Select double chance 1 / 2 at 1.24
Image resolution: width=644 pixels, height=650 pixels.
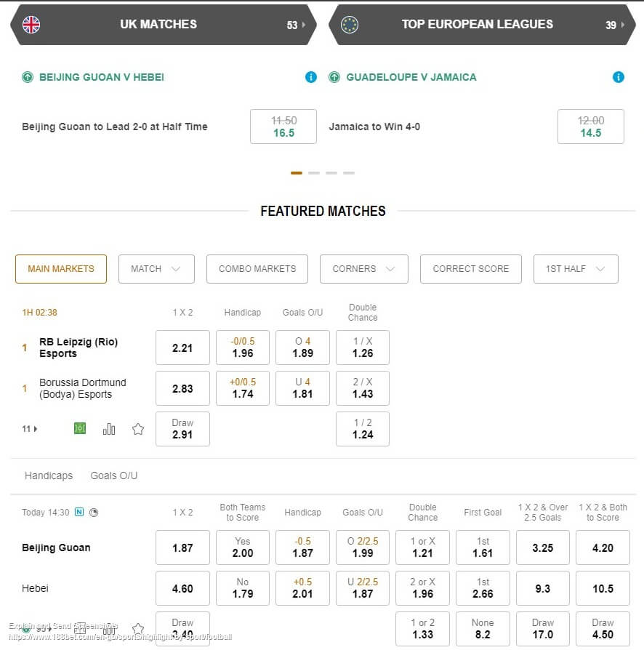coord(363,429)
